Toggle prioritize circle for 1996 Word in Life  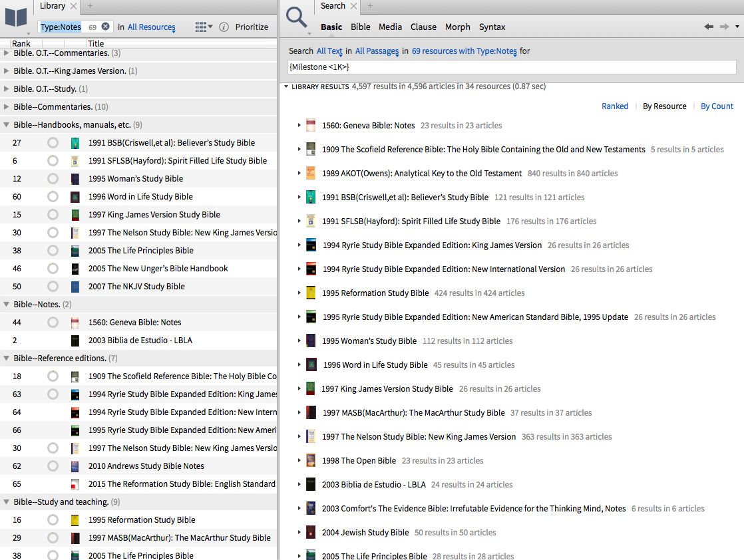(x=53, y=197)
